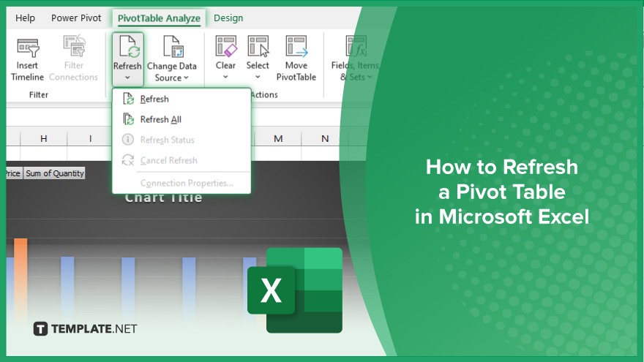This screenshot has height=362, width=644.
Task: Click the Refresh All menu icon
Action: click(x=129, y=119)
